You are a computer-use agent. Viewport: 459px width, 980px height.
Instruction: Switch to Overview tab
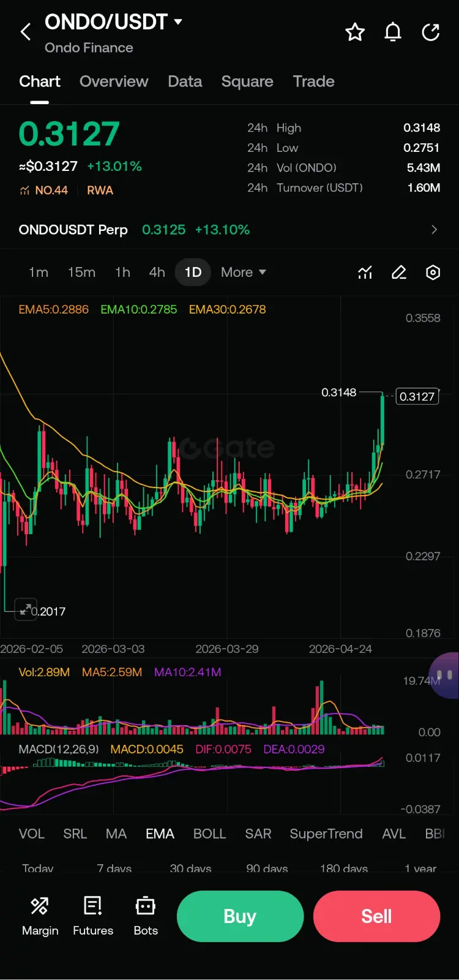pos(114,81)
